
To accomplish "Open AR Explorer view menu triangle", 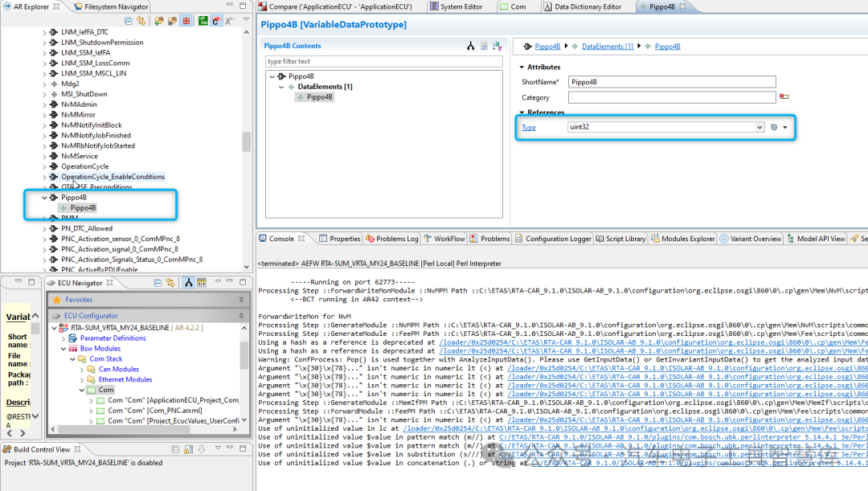I will (247, 19).
